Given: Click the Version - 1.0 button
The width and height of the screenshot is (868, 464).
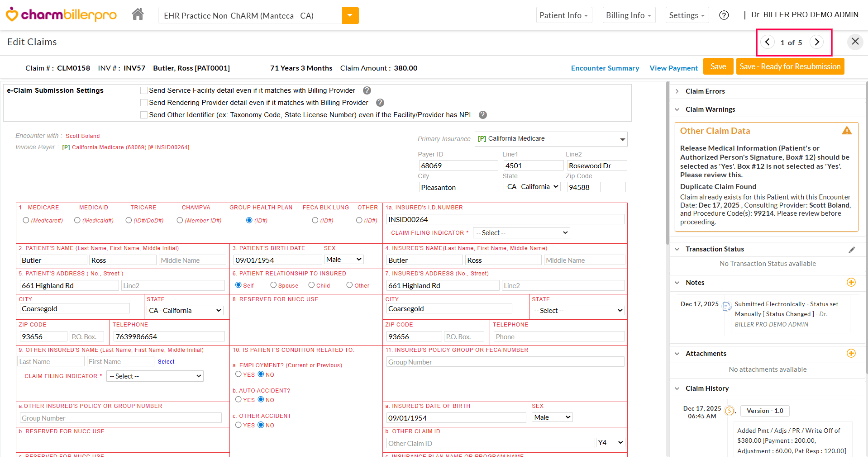Looking at the screenshot, I should tap(765, 411).
